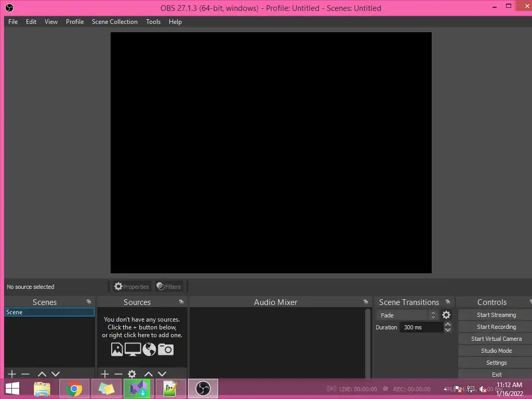Image resolution: width=532 pixels, height=399 pixels.
Task: Add a new scene with plus icon
Action: (12, 374)
